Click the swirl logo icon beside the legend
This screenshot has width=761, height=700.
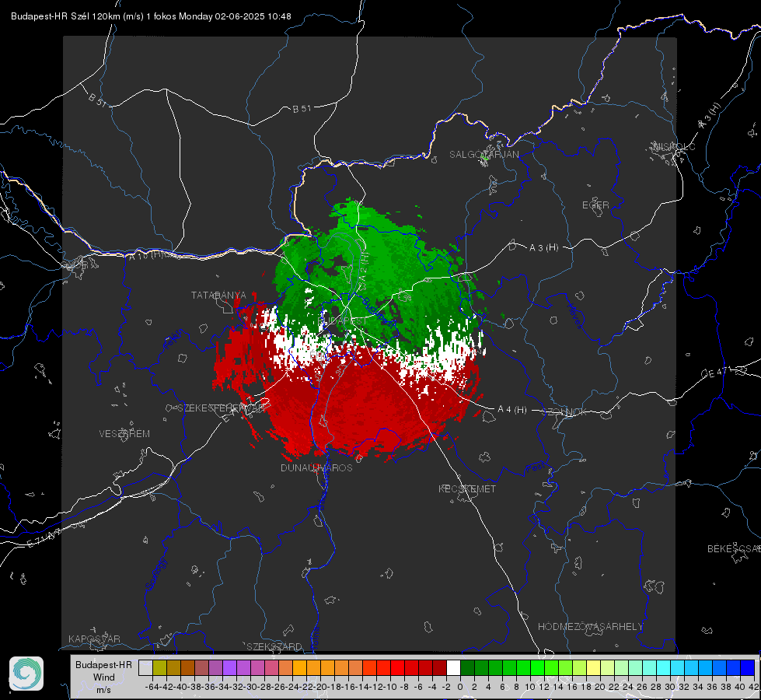(x=26, y=674)
